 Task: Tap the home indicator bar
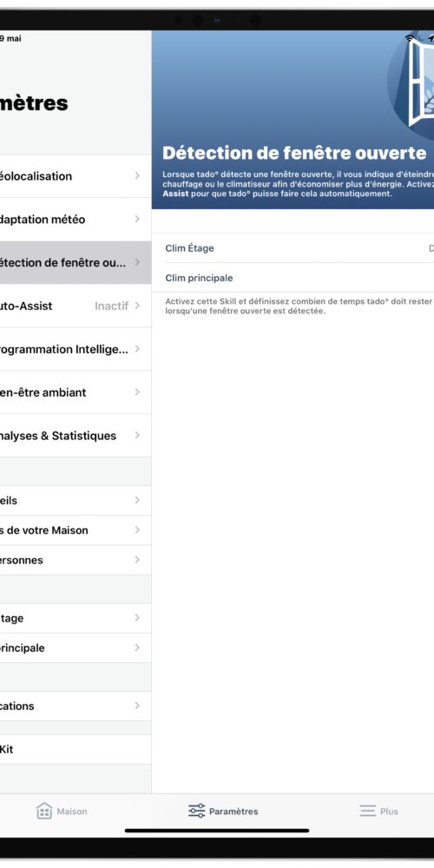[x=217, y=831]
